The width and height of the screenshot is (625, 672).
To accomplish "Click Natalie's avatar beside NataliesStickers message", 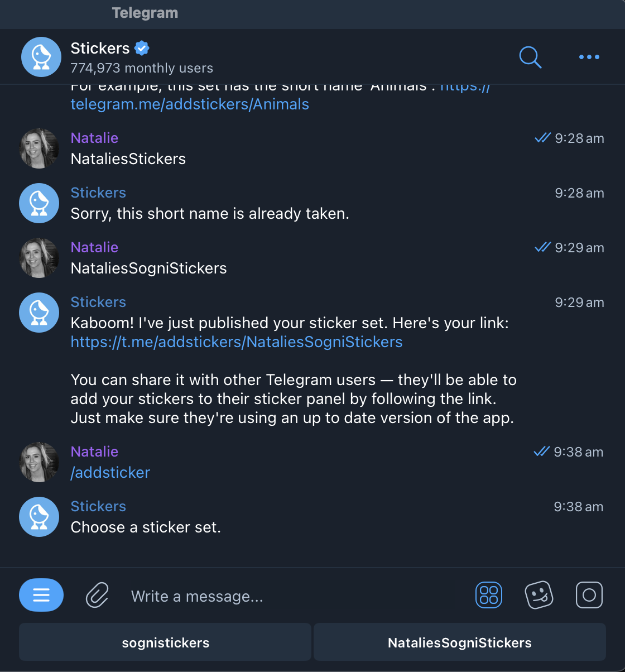I will (x=39, y=148).
